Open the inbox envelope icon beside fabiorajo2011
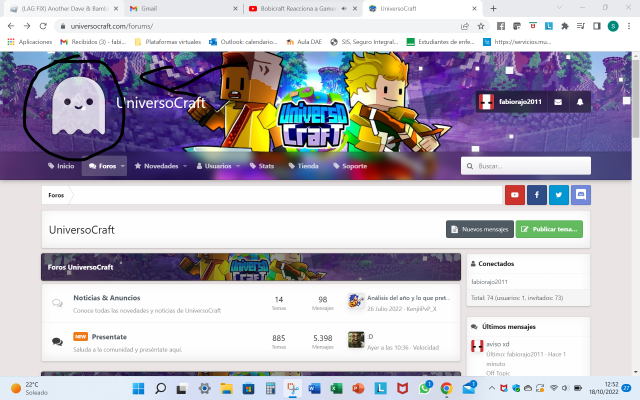 pyautogui.click(x=558, y=102)
